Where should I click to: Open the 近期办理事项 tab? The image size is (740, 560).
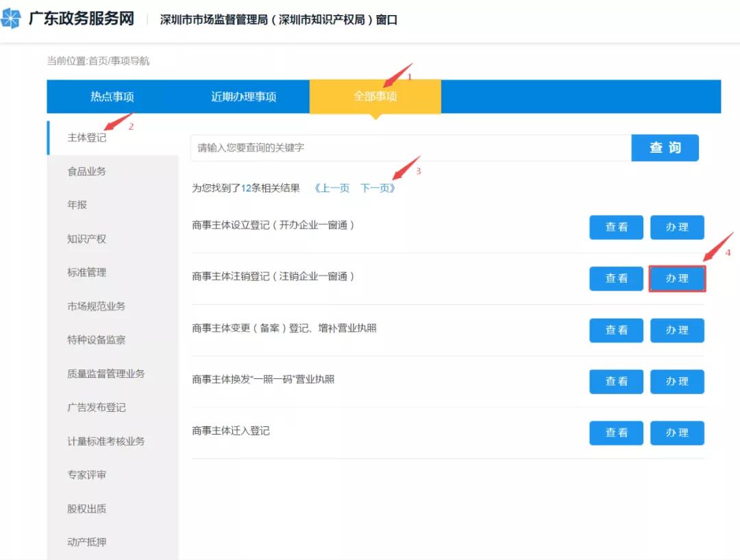coord(243,97)
